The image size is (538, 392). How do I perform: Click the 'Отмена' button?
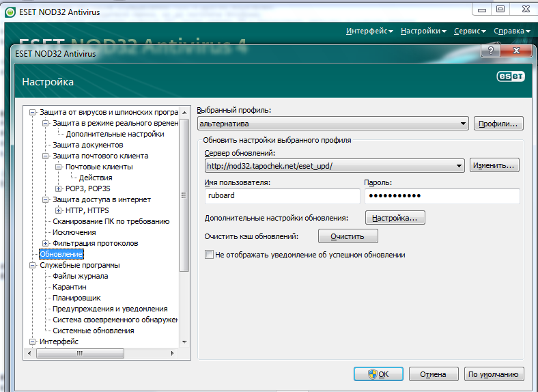pos(434,374)
